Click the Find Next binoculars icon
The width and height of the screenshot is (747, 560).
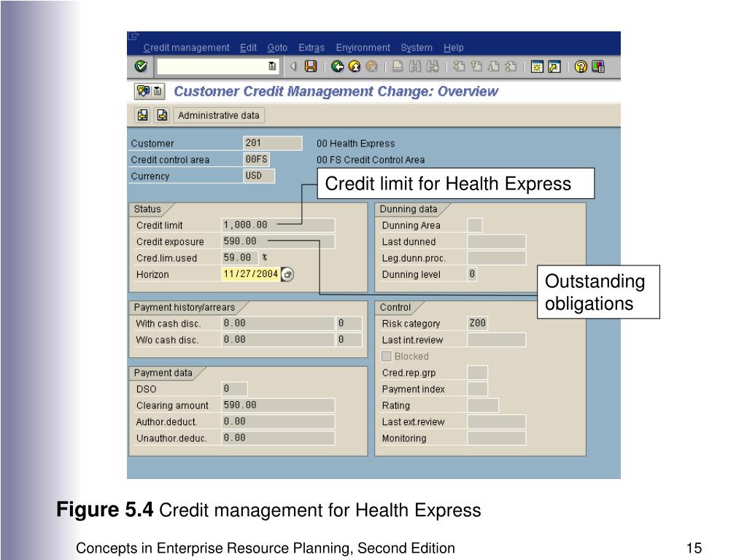(433, 66)
